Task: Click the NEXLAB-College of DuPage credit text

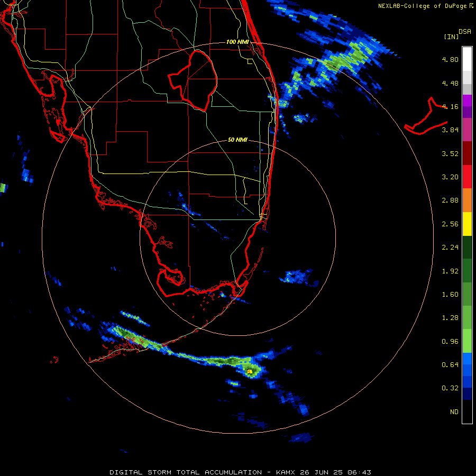Action: tap(423, 6)
